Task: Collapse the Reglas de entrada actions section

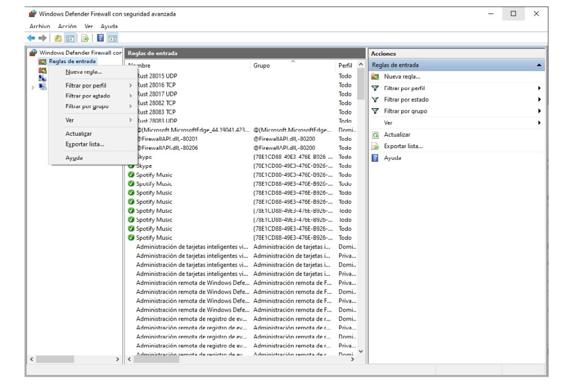Action: [x=539, y=65]
